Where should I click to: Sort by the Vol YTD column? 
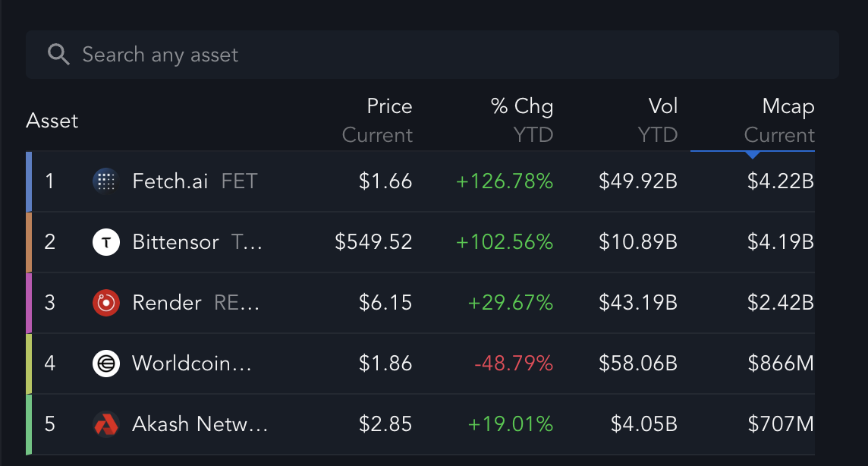(x=657, y=121)
